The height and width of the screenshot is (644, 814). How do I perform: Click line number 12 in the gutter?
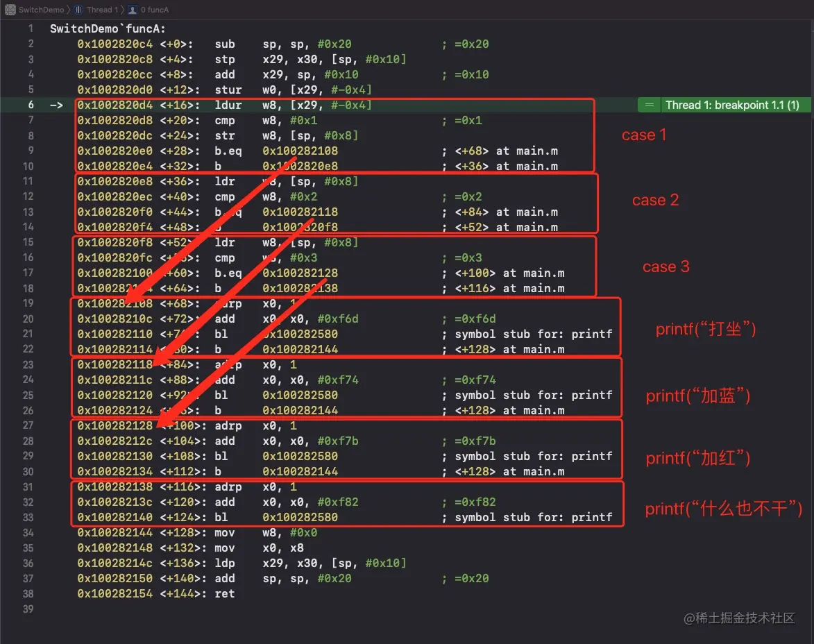pos(28,196)
